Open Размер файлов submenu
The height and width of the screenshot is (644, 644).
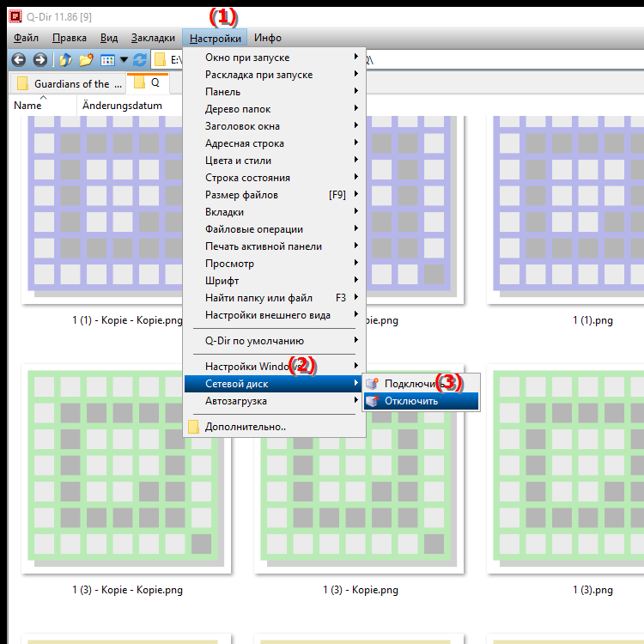[x=275, y=195]
